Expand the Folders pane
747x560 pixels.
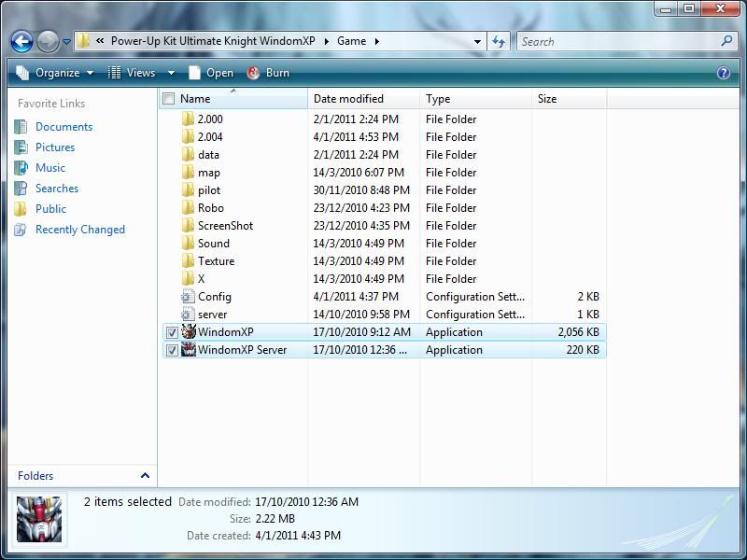point(145,475)
